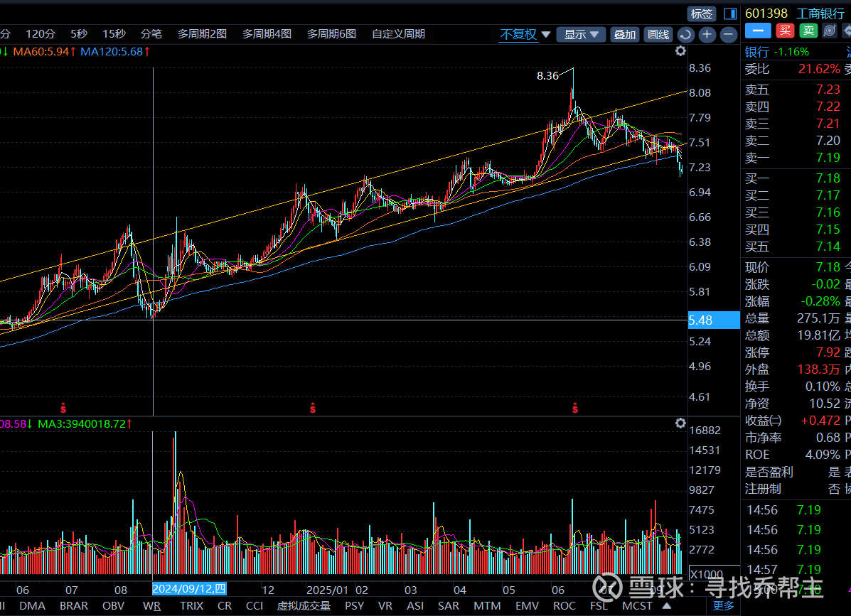Open main chart settings gear icon

680,51
